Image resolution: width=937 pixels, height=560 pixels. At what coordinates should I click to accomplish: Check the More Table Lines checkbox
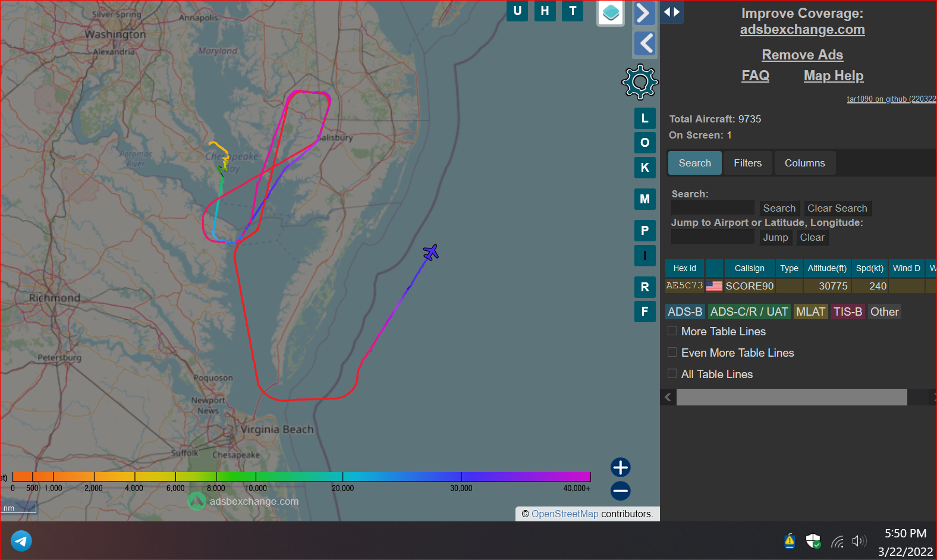[x=672, y=331]
